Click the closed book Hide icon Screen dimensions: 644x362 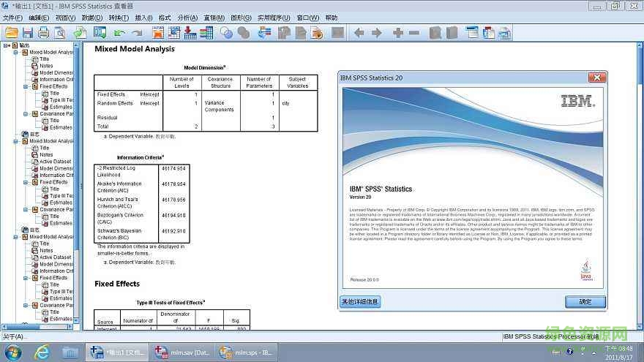pyautogui.click(x=452, y=33)
